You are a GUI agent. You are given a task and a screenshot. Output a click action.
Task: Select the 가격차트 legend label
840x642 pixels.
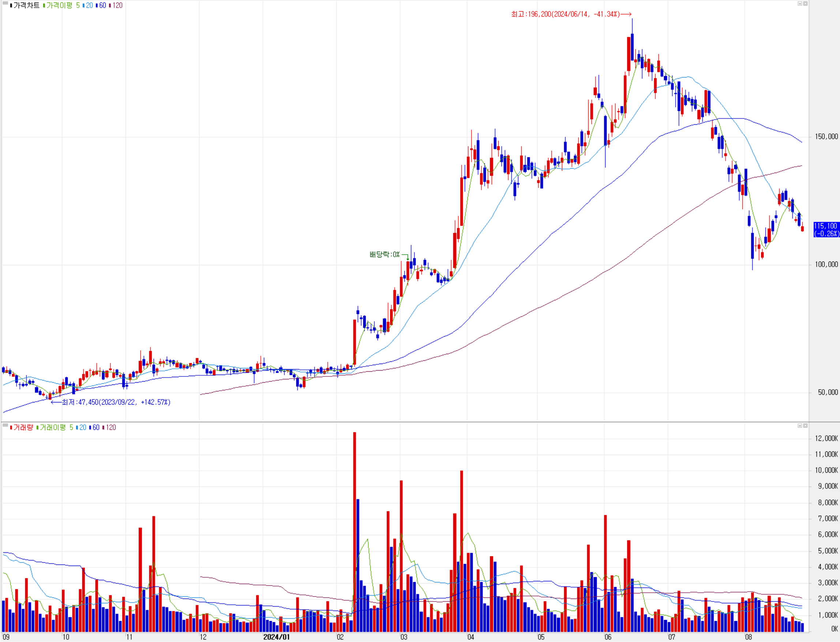[x=26, y=5]
